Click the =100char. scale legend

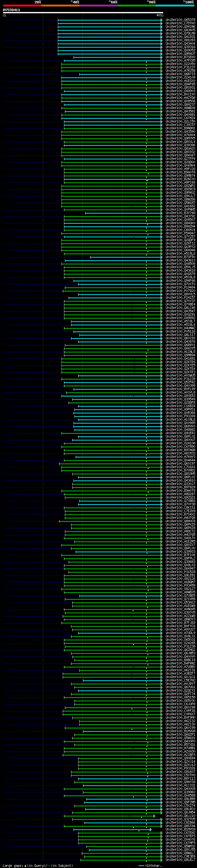(150, 865)
